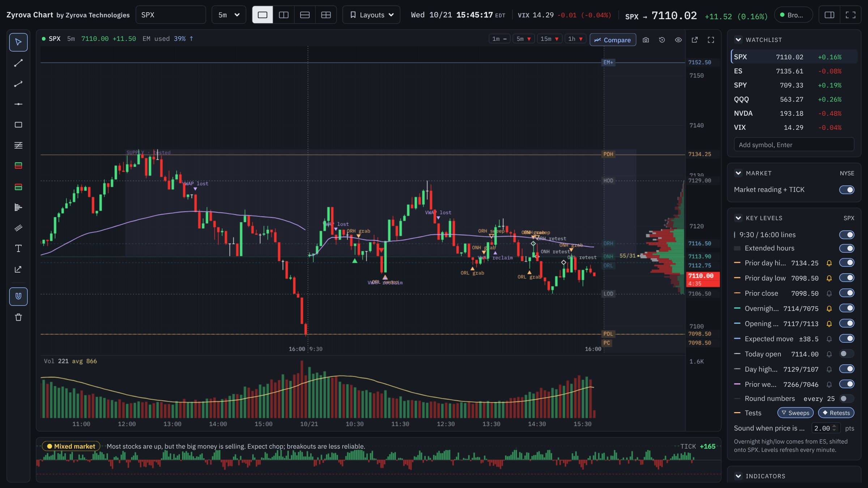Viewport: 868px width, 488px height.
Task: Click the Add symbol input field
Action: tap(794, 145)
